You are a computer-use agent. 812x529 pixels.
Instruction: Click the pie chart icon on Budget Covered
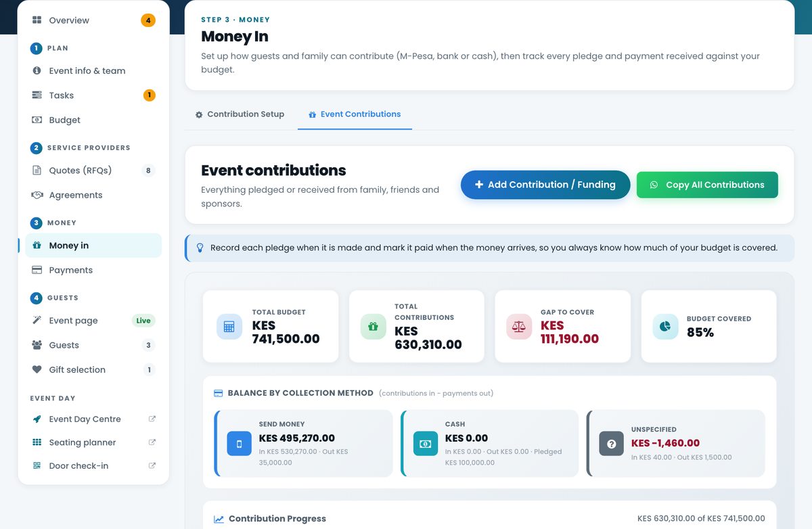tap(665, 327)
